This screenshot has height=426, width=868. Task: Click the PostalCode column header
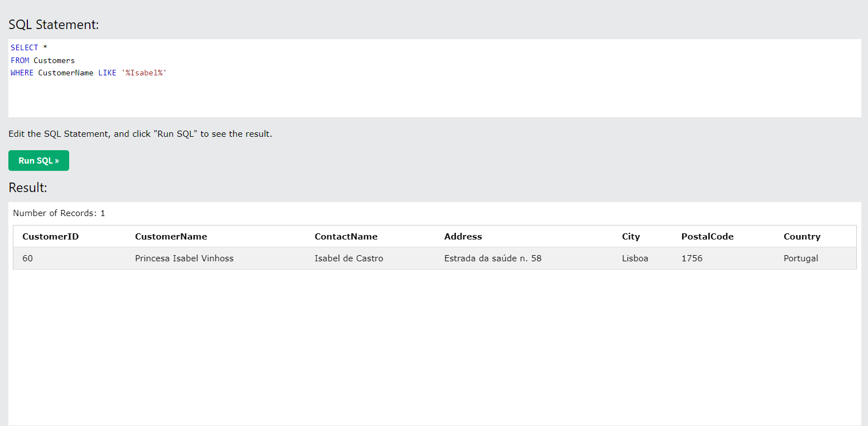click(707, 236)
